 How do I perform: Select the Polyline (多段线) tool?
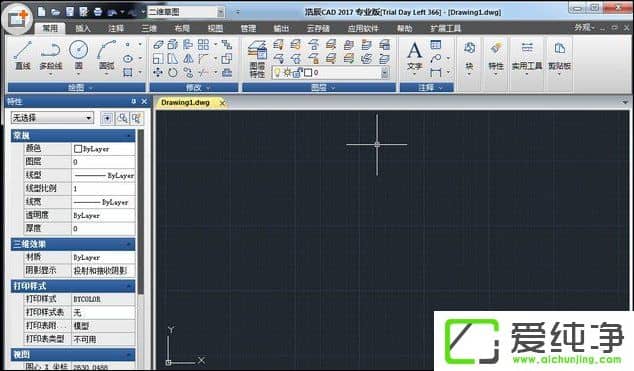(51, 55)
